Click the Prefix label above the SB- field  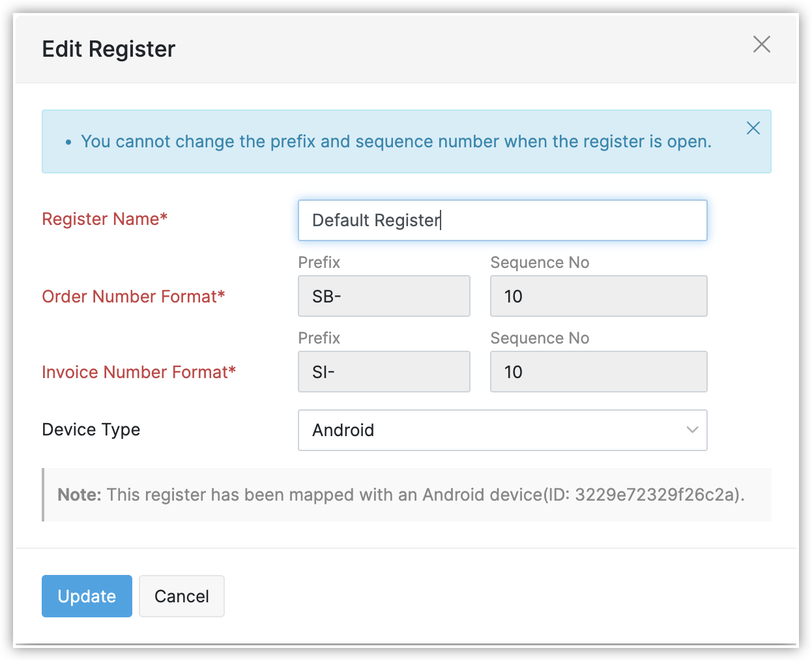319,263
